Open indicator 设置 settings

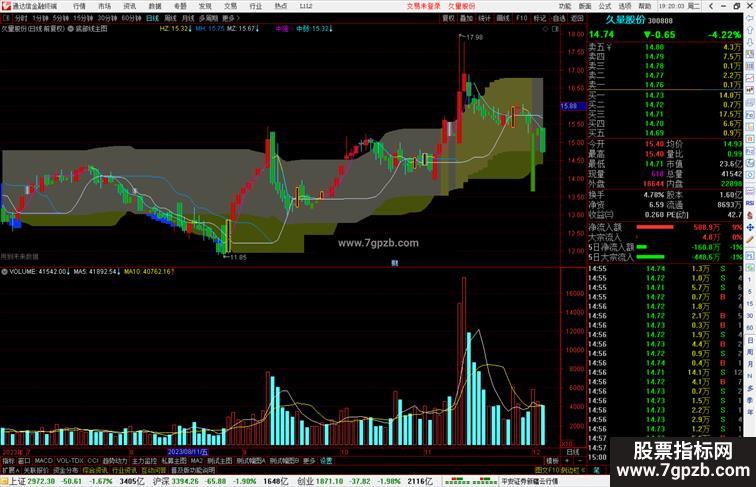326,461
